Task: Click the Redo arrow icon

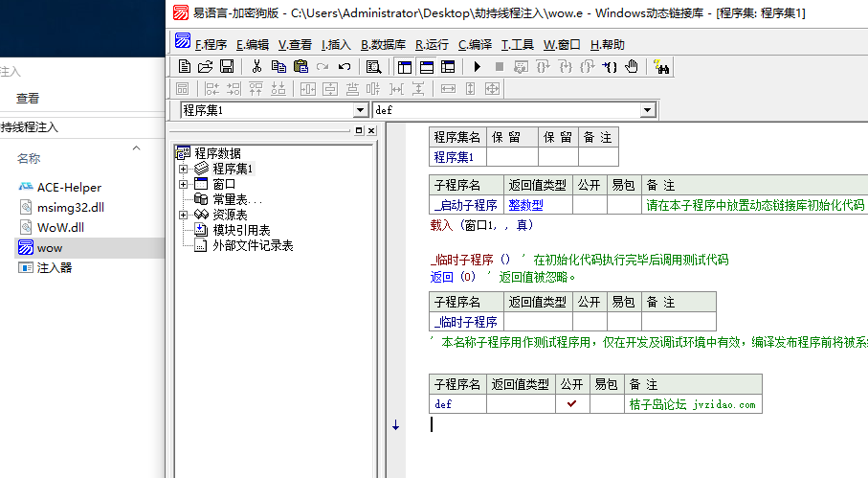Action: click(x=323, y=67)
